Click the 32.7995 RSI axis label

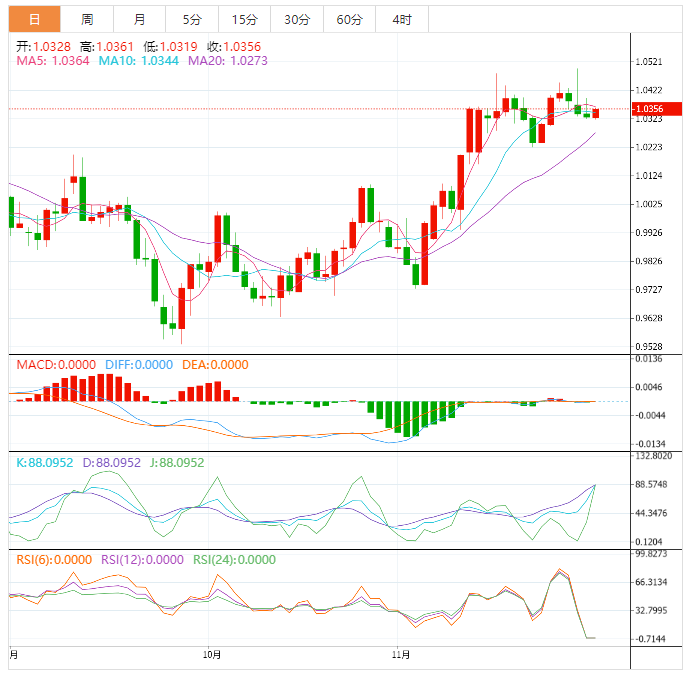pos(651,610)
